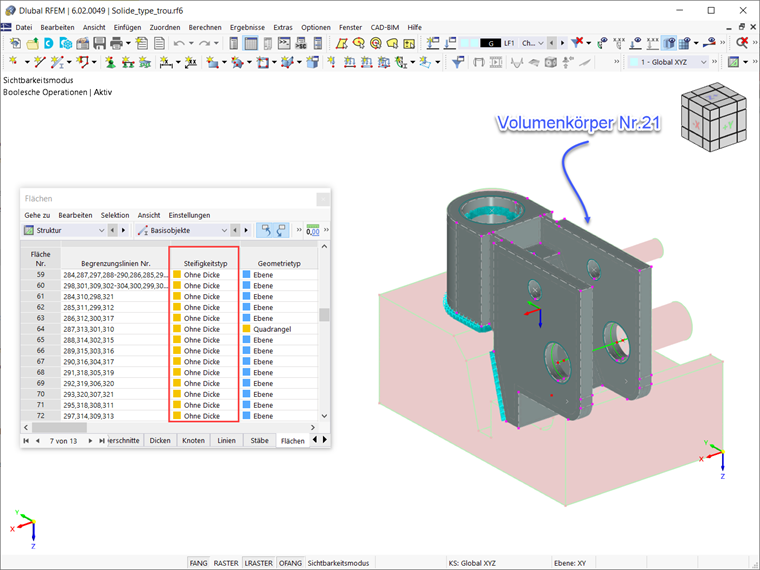Click the find magnifier with red X

(x=742, y=43)
